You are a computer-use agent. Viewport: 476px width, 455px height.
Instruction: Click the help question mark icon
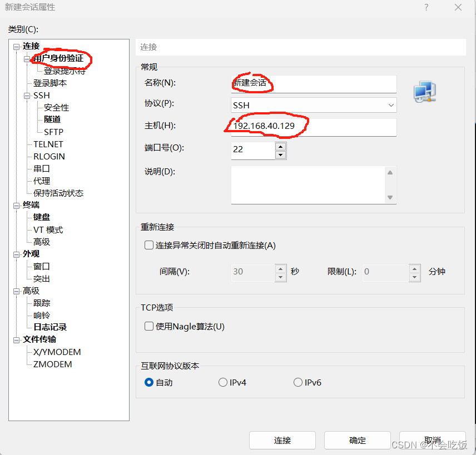tap(426, 7)
